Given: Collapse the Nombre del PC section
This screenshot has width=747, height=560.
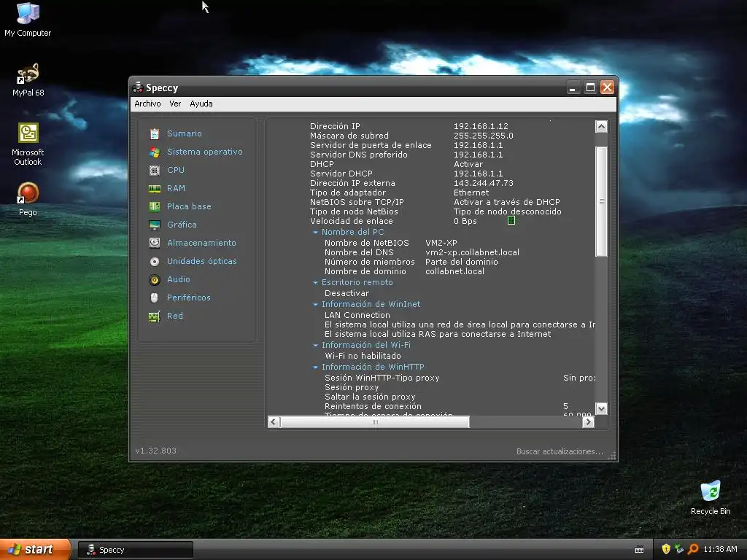Looking at the screenshot, I should pos(315,233).
